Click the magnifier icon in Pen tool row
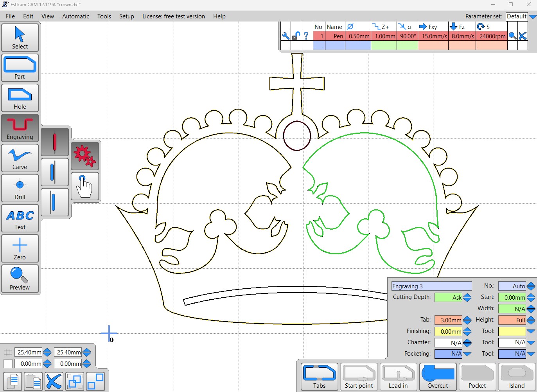This screenshot has height=392, width=537. [512, 36]
